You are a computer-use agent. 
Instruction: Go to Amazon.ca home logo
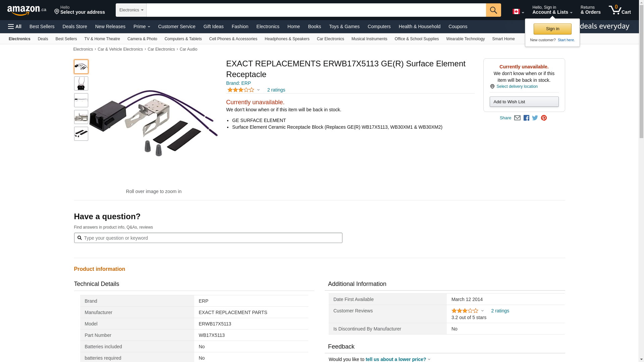click(x=26, y=10)
